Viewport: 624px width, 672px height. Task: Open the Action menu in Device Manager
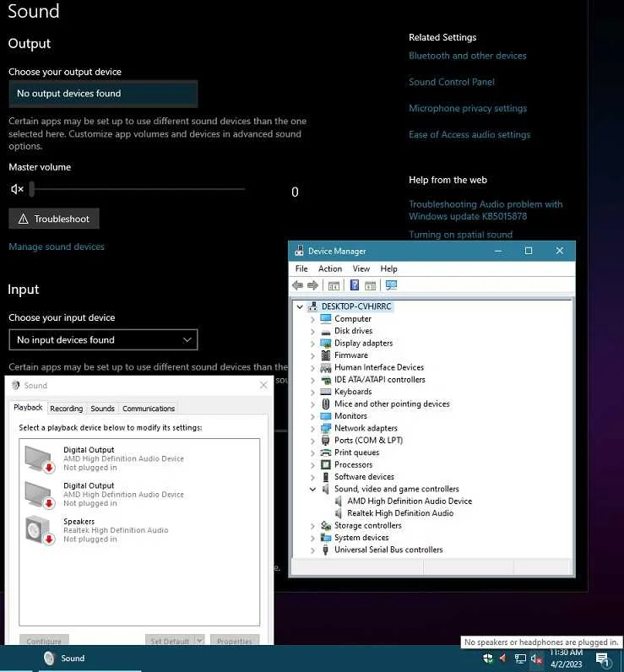330,268
